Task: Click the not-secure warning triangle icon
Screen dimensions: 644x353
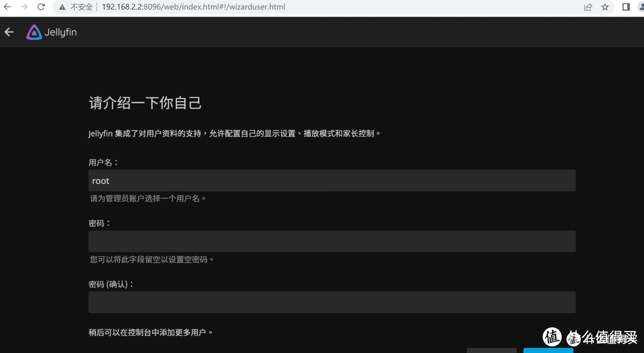Action: 62,7
